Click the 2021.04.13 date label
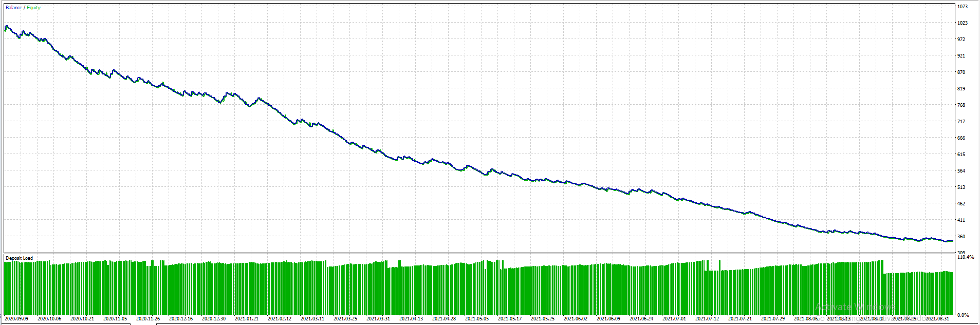The image size is (980, 325). (x=411, y=319)
